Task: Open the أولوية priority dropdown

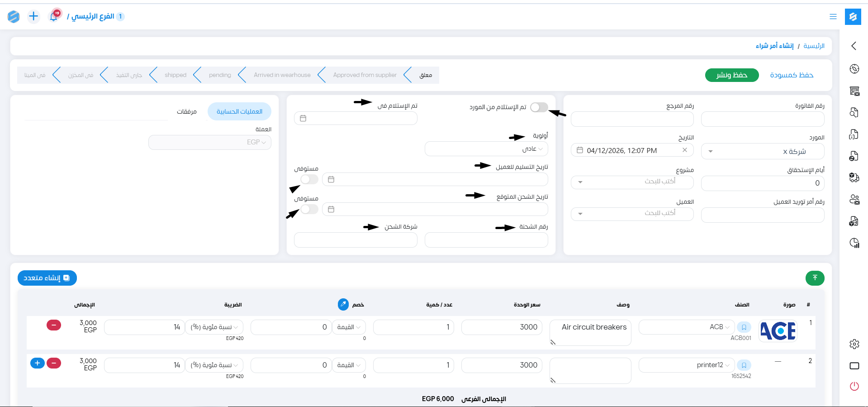Action: 486,149
